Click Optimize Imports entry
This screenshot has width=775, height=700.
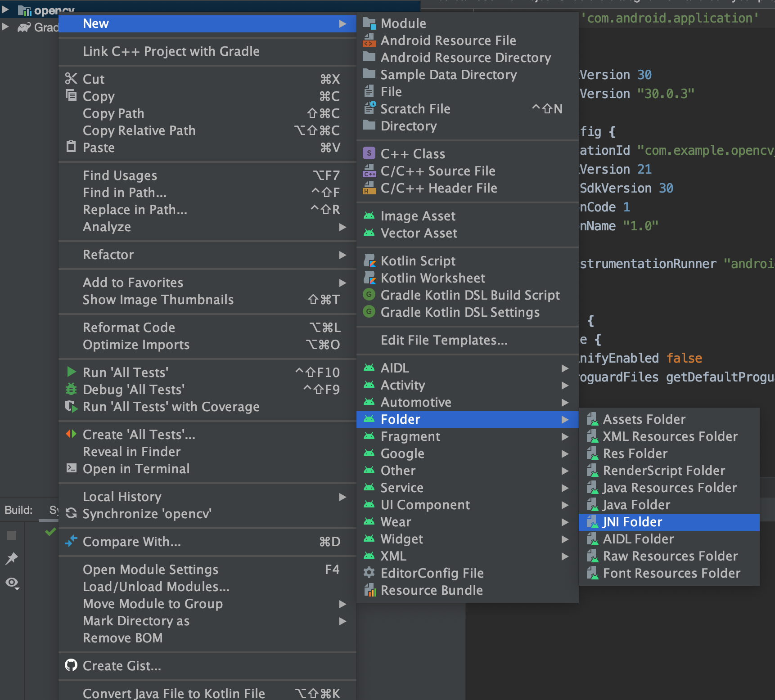point(207,345)
